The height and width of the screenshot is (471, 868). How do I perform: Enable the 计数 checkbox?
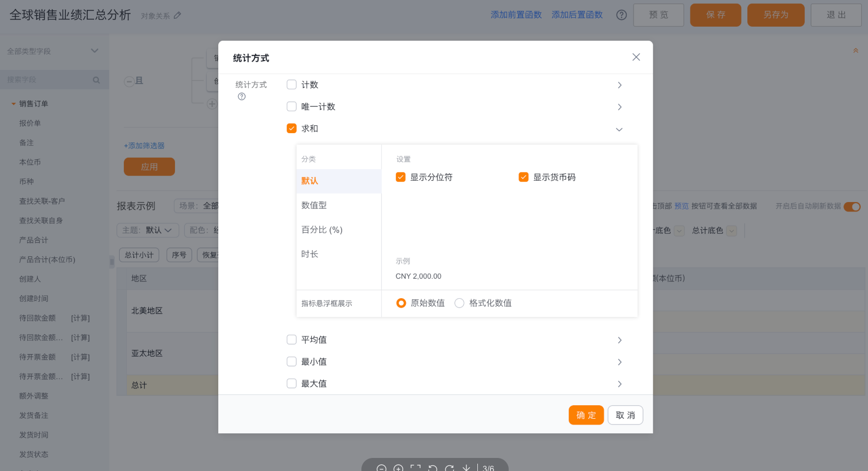point(291,85)
